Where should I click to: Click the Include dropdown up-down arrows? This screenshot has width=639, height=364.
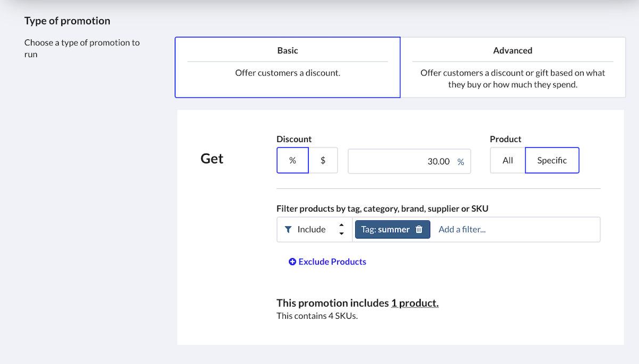tap(341, 229)
